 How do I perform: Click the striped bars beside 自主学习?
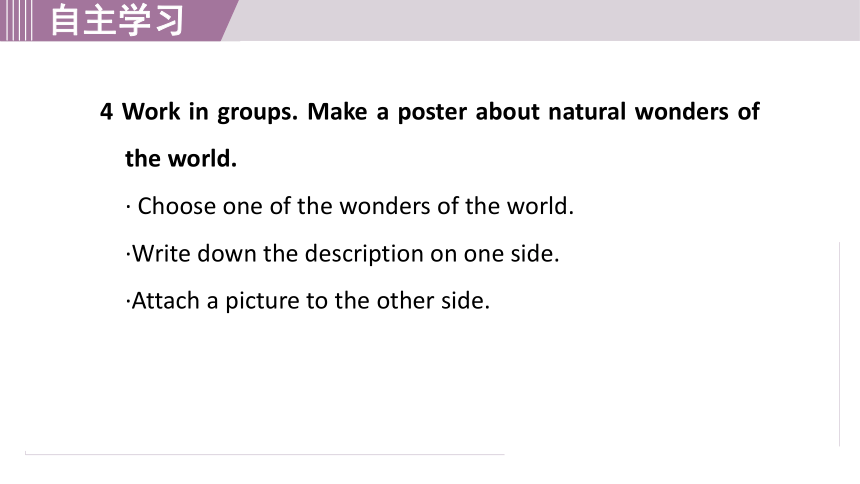[16, 20]
